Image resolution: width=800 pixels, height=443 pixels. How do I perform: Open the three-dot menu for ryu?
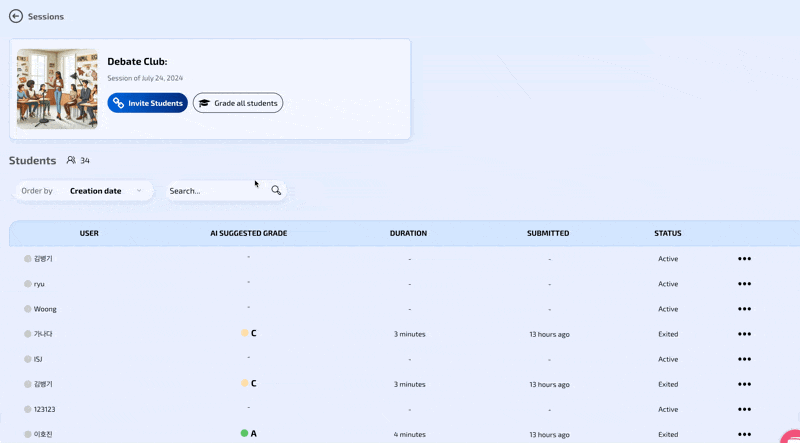[x=744, y=284]
